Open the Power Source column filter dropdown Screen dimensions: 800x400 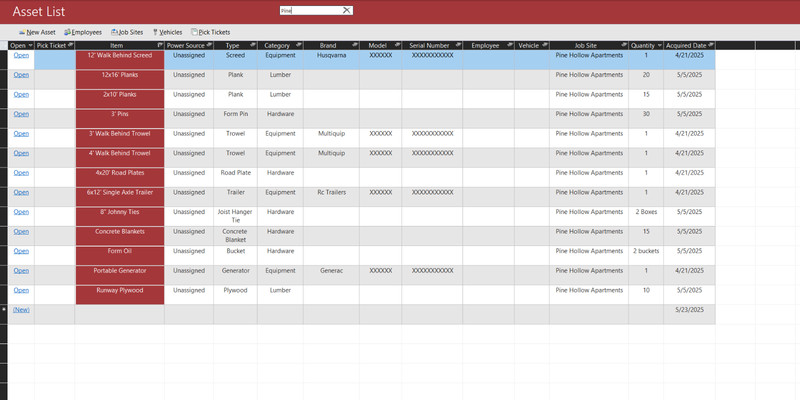coord(209,45)
